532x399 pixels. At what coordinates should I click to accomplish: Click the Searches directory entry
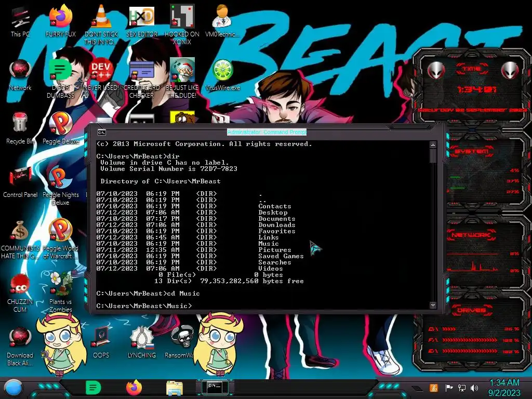(x=274, y=262)
